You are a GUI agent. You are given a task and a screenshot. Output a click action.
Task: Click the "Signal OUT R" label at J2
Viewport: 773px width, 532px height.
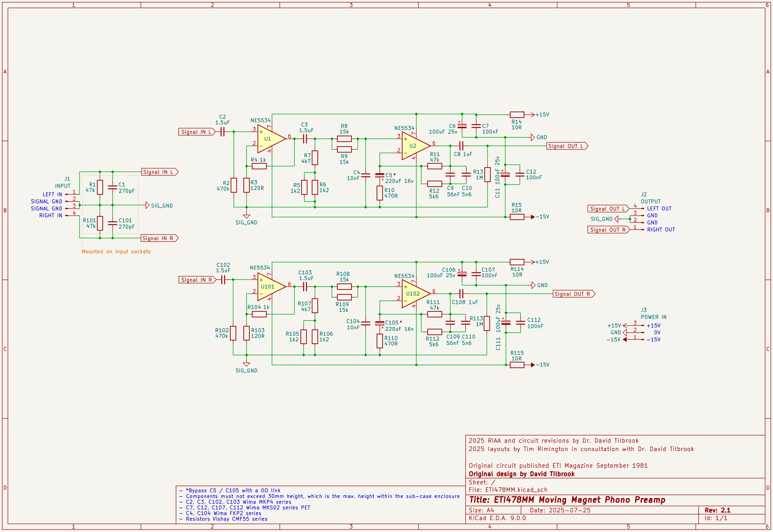(609, 230)
